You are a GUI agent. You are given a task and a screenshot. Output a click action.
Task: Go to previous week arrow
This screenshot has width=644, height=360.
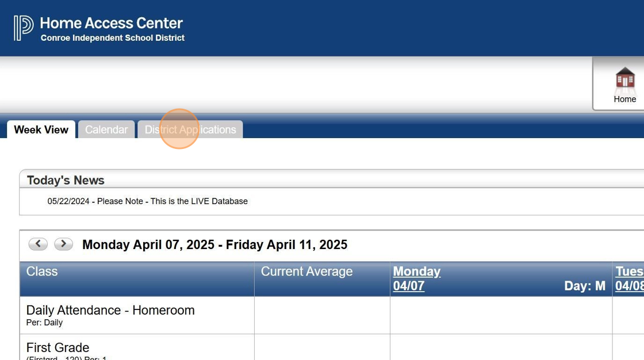click(x=38, y=244)
